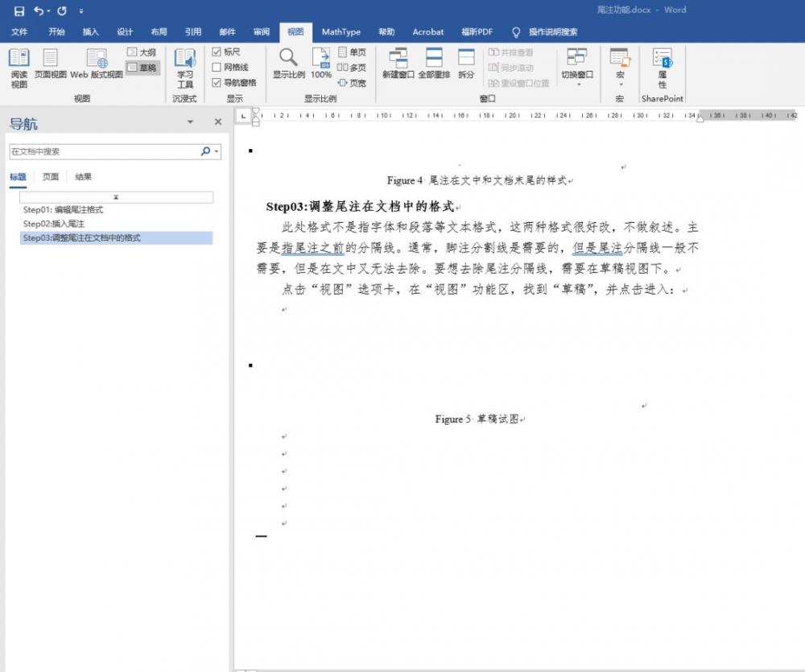Image resolution: width=805 pixels, height=672 pixels.
Task: Uncheck the navigation pane (导航窗格) checkbox
Action: point(217,82)
